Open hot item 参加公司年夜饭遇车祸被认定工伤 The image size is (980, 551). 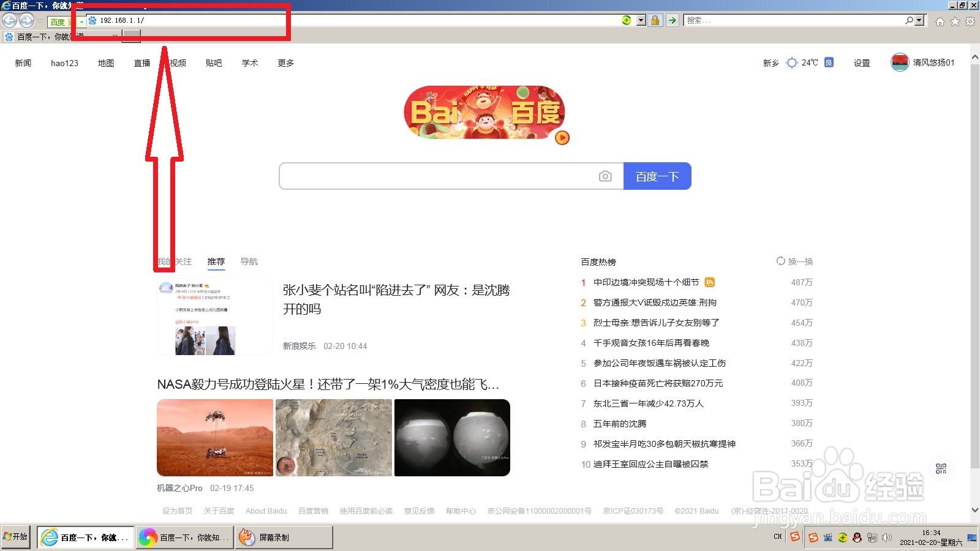coord(660,363)
